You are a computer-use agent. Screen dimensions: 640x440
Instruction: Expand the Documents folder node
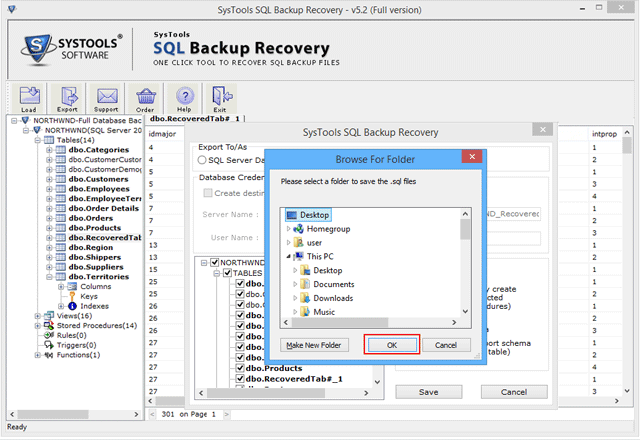295,284
